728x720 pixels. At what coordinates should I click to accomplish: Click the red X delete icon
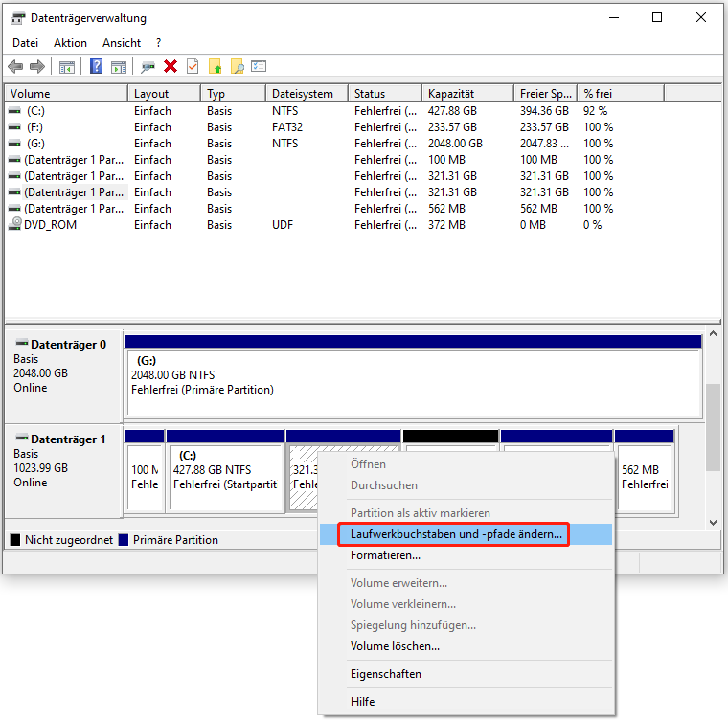tap(171, 66)
